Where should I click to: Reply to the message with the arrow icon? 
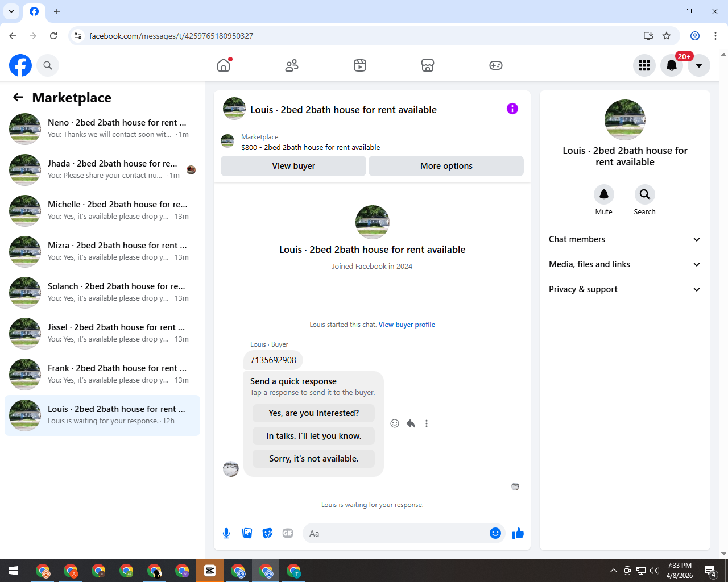[411, 423]
